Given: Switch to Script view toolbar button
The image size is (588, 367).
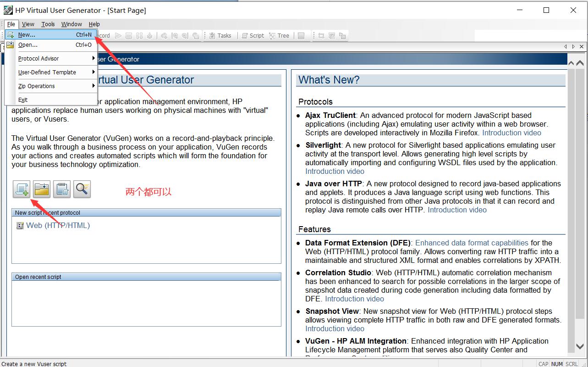Looking at the screenshot, I should click(253, 36).
